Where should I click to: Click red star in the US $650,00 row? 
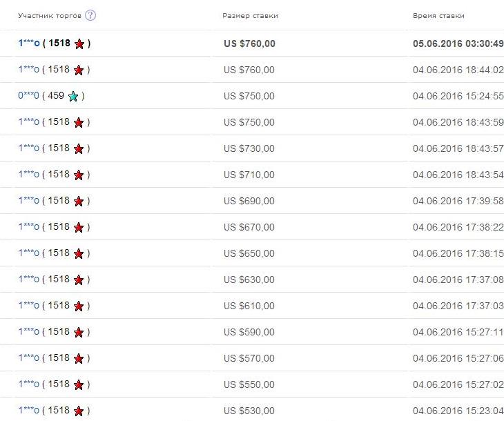click(79, 253)
